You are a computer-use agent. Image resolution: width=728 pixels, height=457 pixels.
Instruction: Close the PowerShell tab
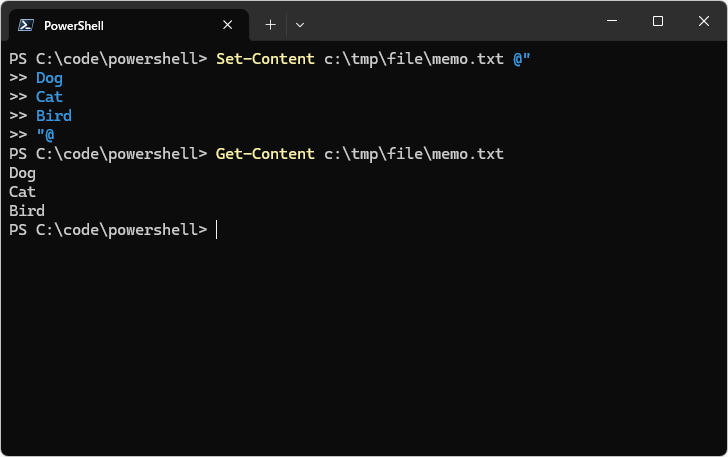tap(228, 25)
